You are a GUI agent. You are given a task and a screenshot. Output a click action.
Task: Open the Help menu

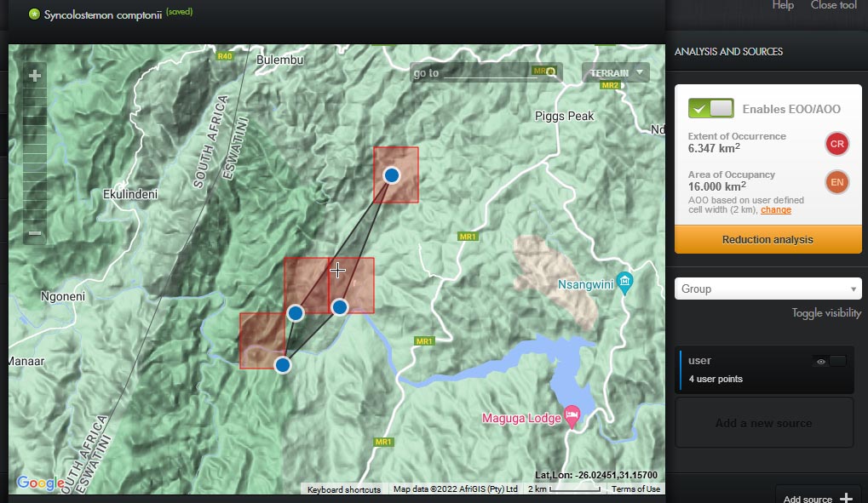(782, 5)
